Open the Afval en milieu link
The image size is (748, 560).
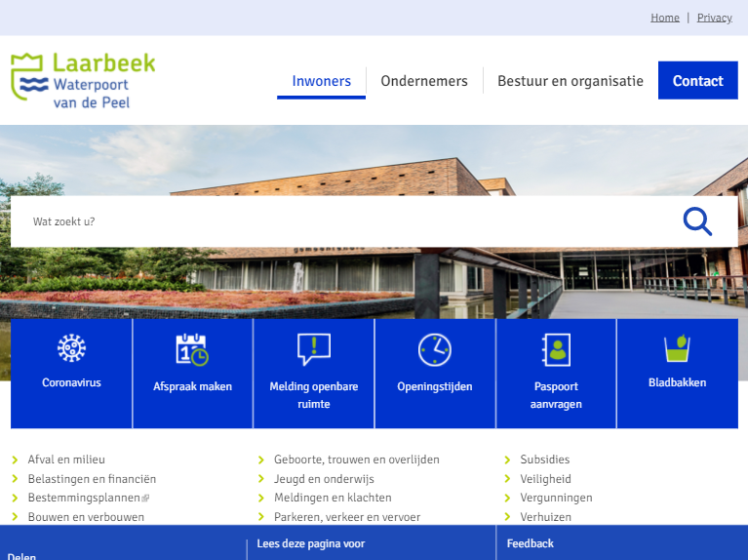pos(66,460)
